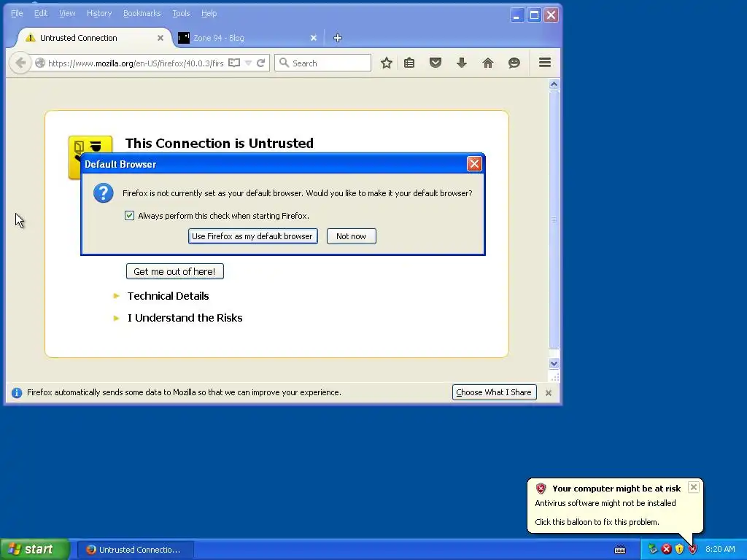Open the Edit menu
Screen dimensions: 747x560
click(x=41, y=13)
